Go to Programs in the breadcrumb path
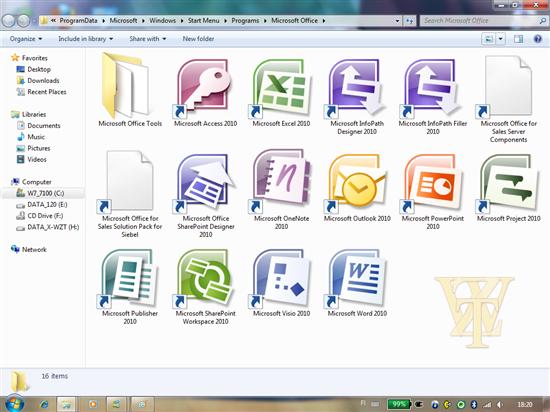Screen dimensions: 550x412 (245, 21)
